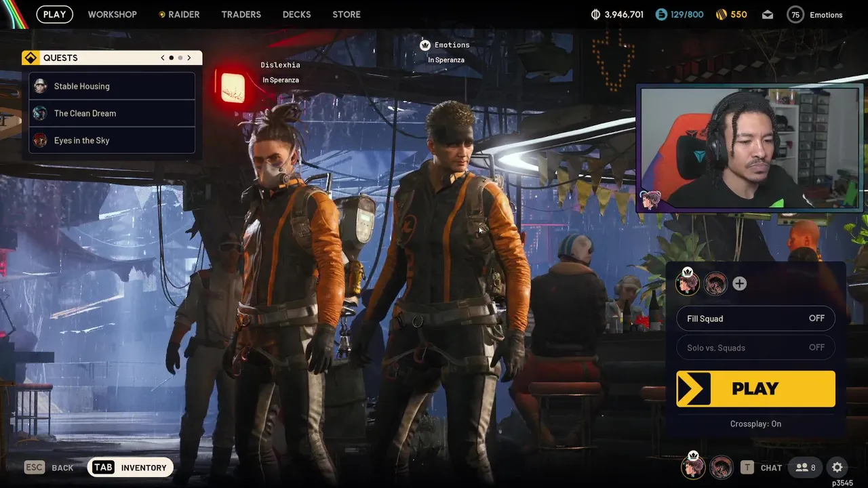This screenshot has width=868, height=488.
Task: Open the chat with T key icon
Action: pos(747,468)
